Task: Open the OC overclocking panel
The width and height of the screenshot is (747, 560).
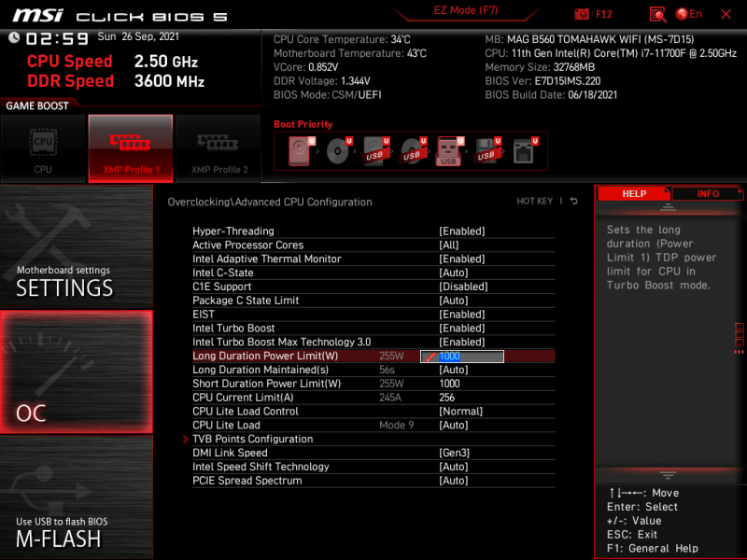Action: pyautogui.click(x=77, y=371)
